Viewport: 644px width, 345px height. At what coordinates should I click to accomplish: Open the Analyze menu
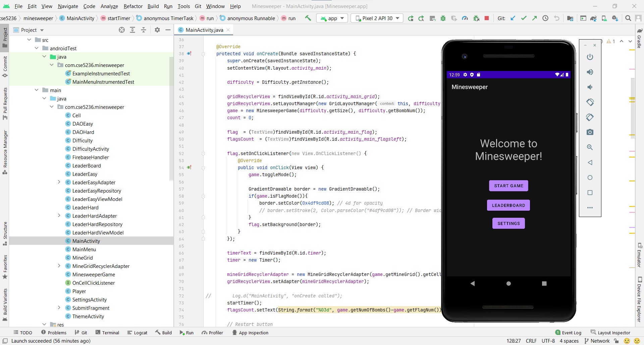click(x=109, y=6)
